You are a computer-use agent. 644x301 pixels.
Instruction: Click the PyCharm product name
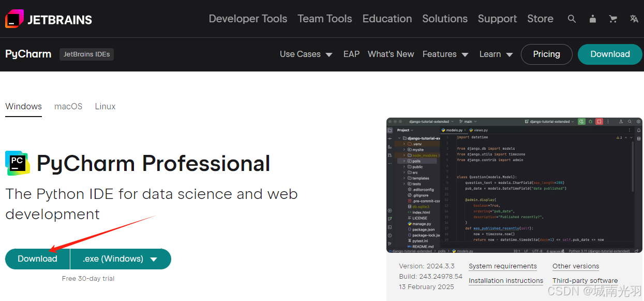pyautogui.click(x=28, y=54)
